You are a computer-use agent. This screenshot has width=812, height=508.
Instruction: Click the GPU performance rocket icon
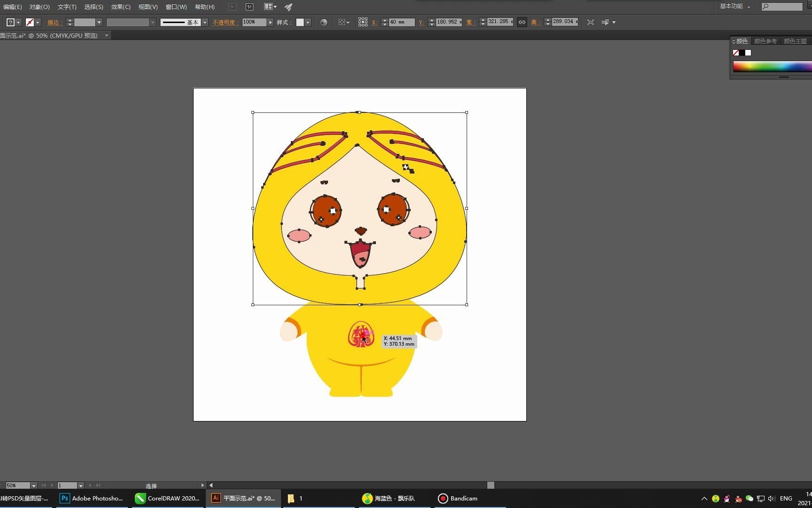click(289, 7)
